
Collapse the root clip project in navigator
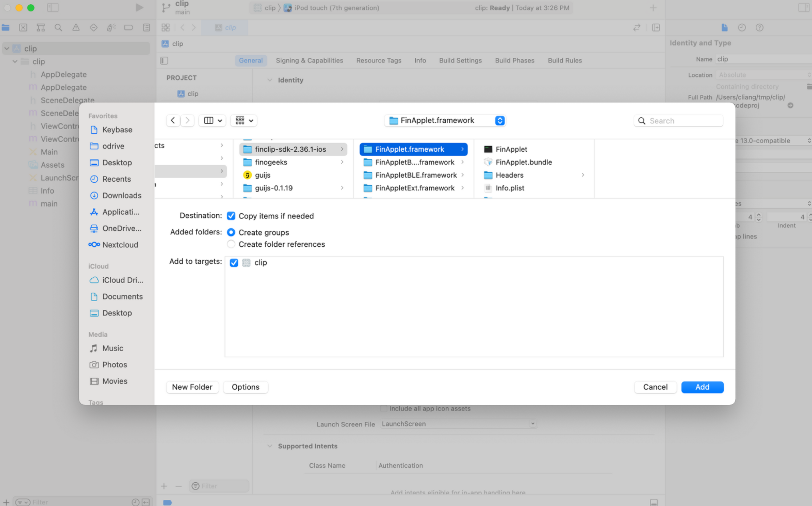coord(7,49)
